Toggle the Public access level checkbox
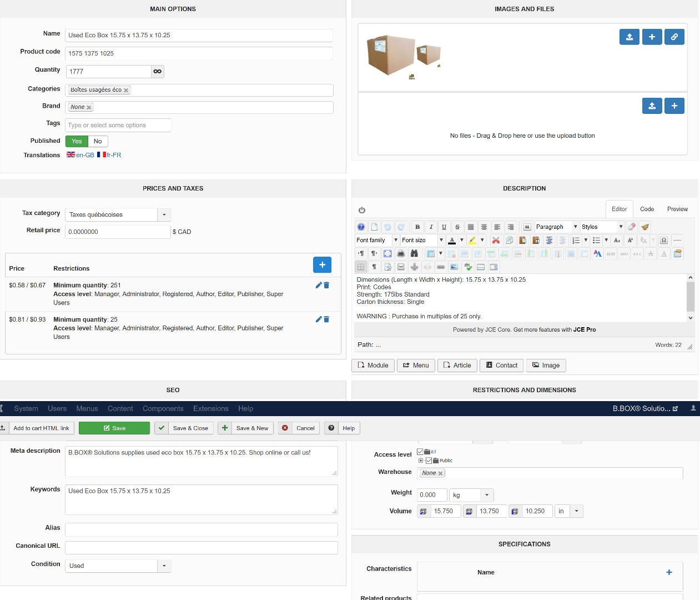This screenshot has width=700, height=600. tap(429, 461)
